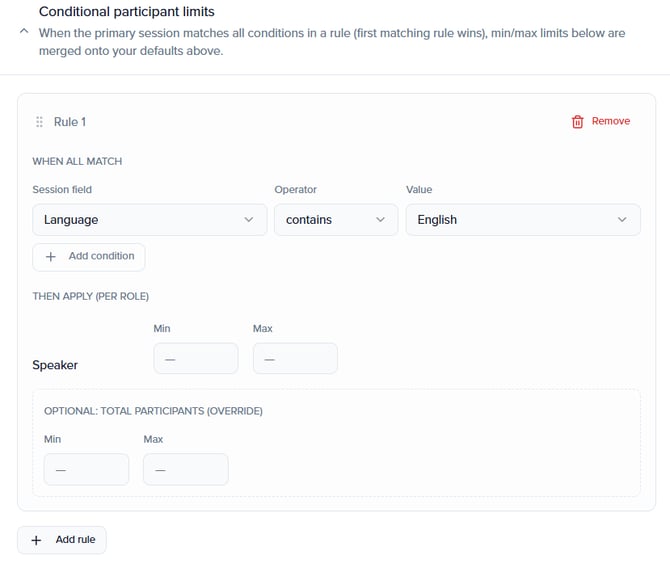Focus the total participants Max override field
670x568 pixels.
pos(186,469)
